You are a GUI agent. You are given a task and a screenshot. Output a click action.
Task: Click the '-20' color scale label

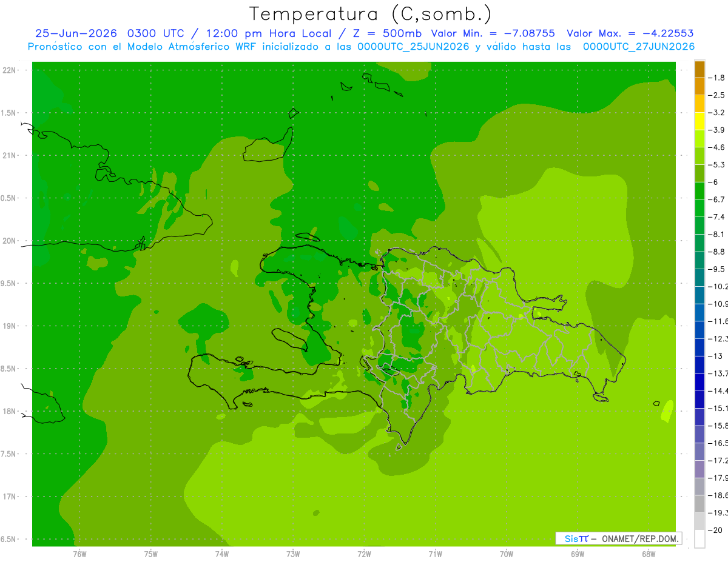tap(716, 530)
